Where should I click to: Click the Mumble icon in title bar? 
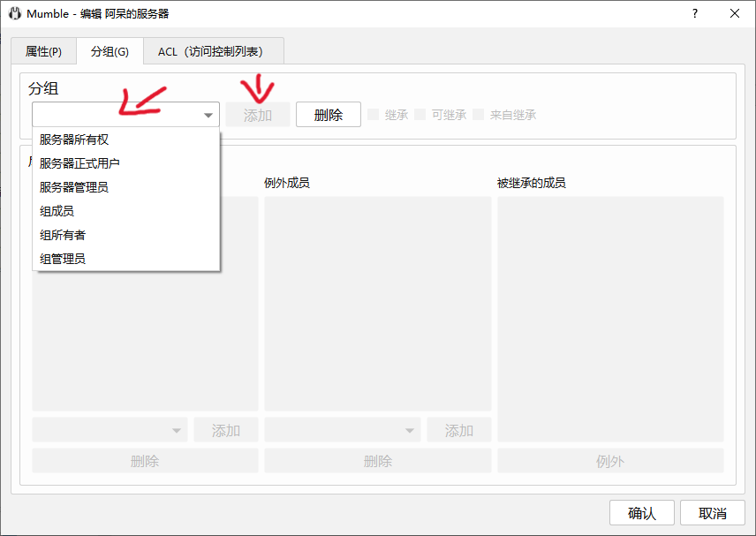(x=14, y=14)
